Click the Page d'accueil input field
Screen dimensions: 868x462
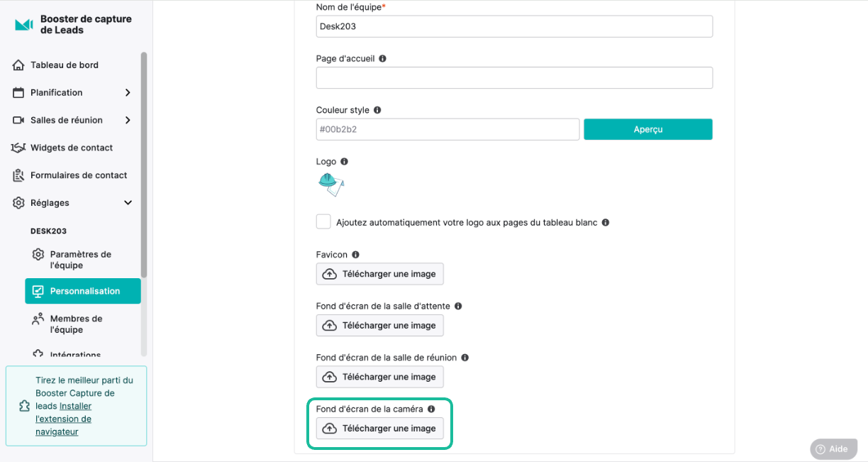click(x=514, y=78)
